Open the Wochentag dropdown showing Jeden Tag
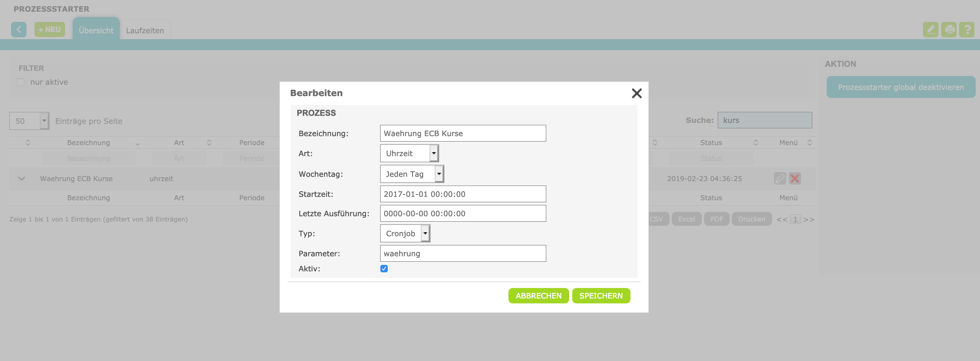The height and width of the screenshot is (361, 980). click(412, 174)
